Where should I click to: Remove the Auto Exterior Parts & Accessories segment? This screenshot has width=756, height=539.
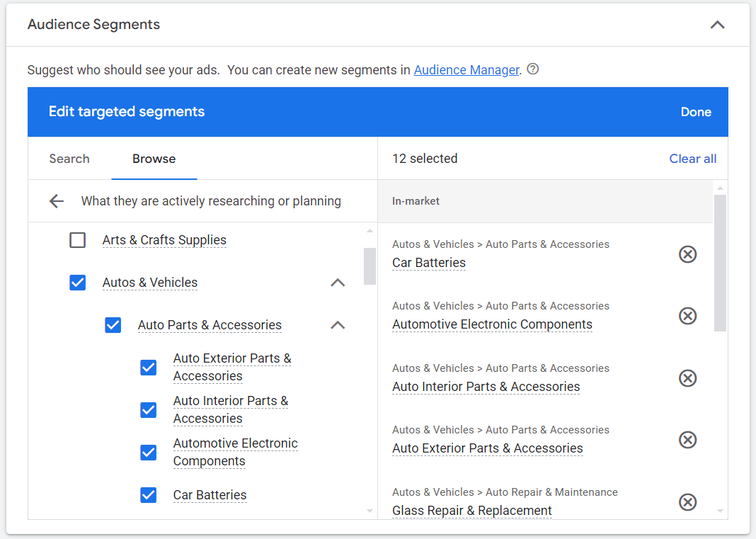coord(687,440)
